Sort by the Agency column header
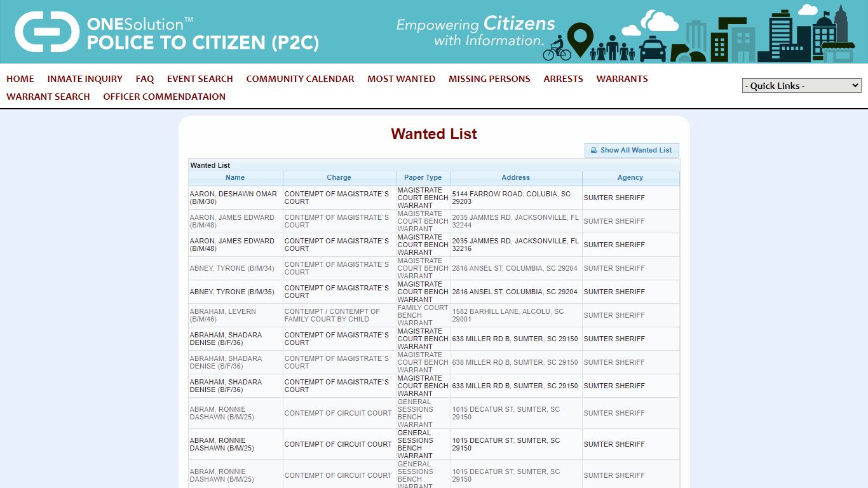Screen dimensions: 868x488 pos(630,177)
